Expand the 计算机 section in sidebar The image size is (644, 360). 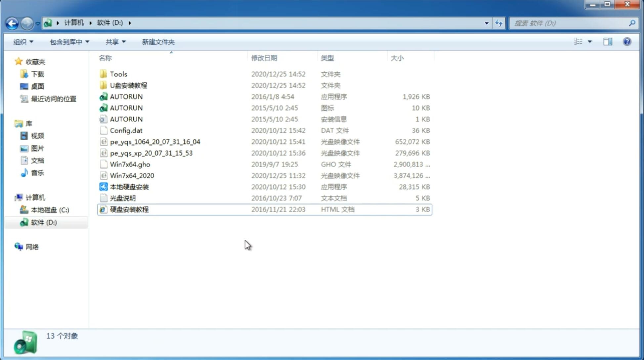[12, 197]
